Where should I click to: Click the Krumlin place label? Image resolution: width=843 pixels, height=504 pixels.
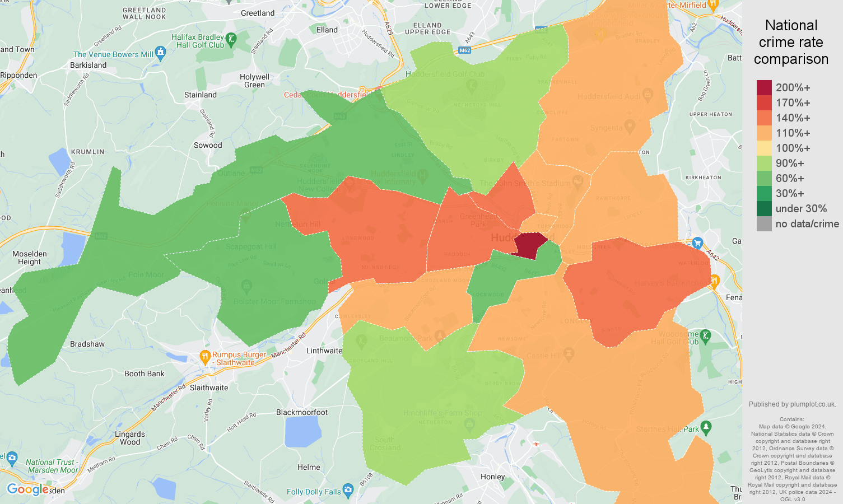click(x=88, y=152)
